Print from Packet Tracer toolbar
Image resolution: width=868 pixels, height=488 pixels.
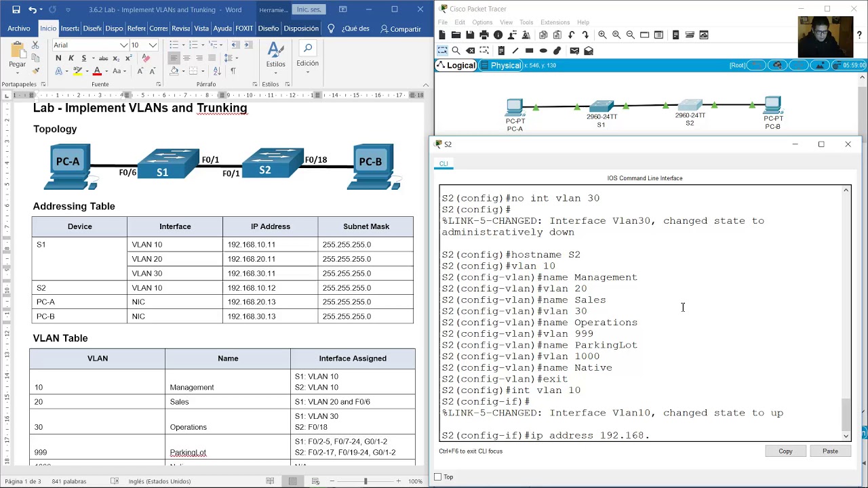point(484,35)
